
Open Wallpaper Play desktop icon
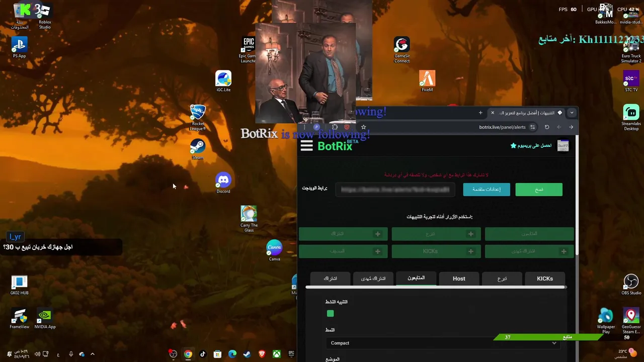click(x=606, y=321)
